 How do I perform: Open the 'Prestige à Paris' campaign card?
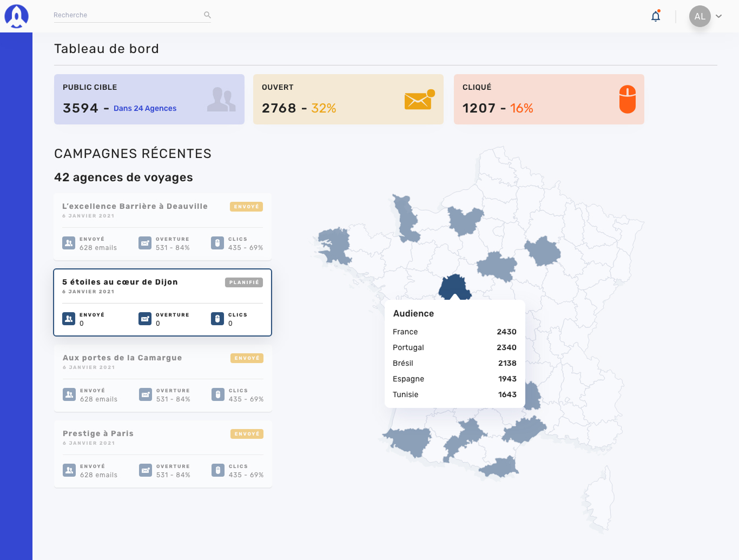point(98,433)
